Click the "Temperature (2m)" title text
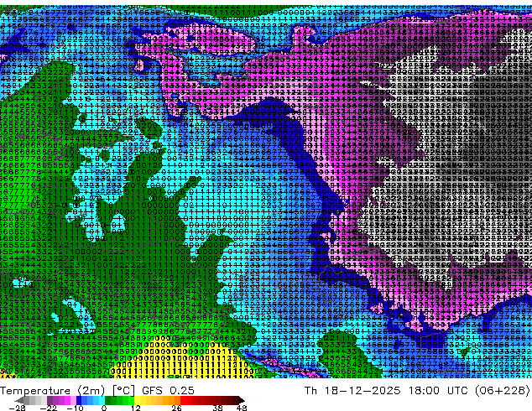 click(53, 391)
